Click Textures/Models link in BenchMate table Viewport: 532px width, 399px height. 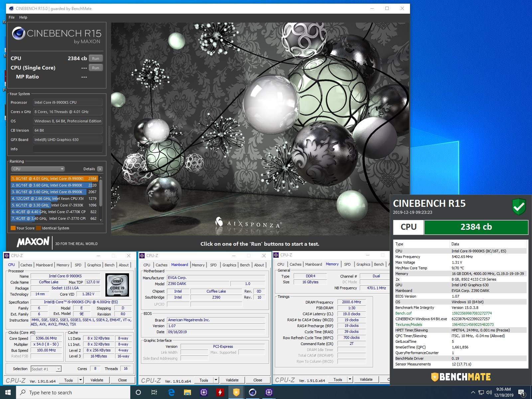409,325
